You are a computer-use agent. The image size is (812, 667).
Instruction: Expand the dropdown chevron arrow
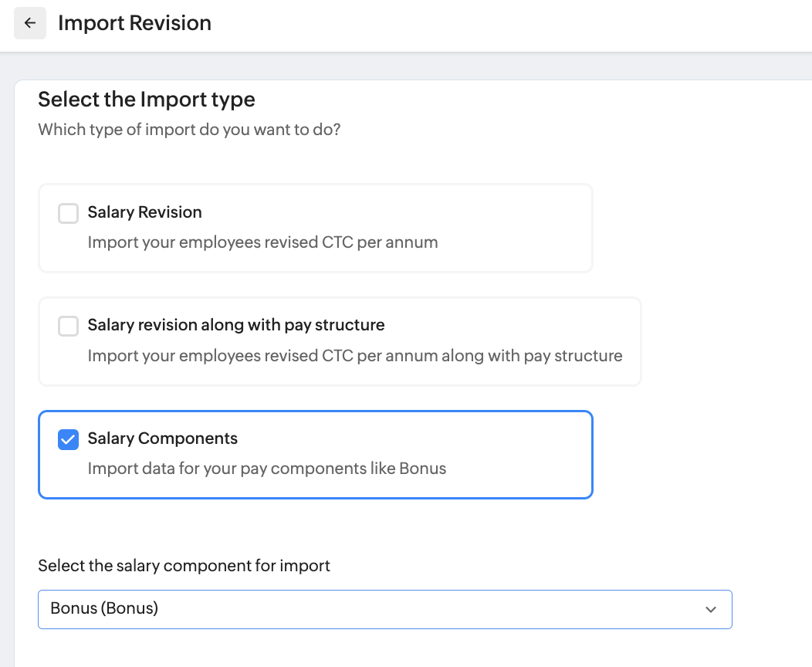[x=711, y=610]
